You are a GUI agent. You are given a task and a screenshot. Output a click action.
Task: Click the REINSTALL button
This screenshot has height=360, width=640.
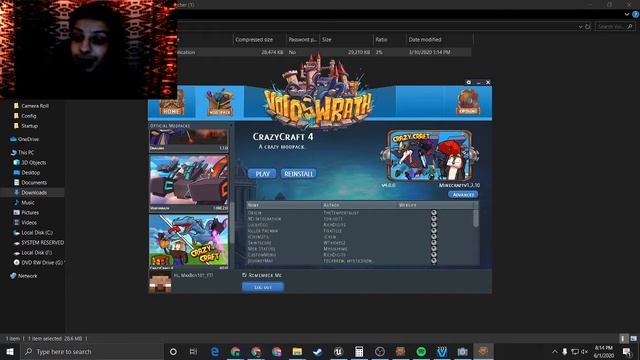click(x=299, y=174)
